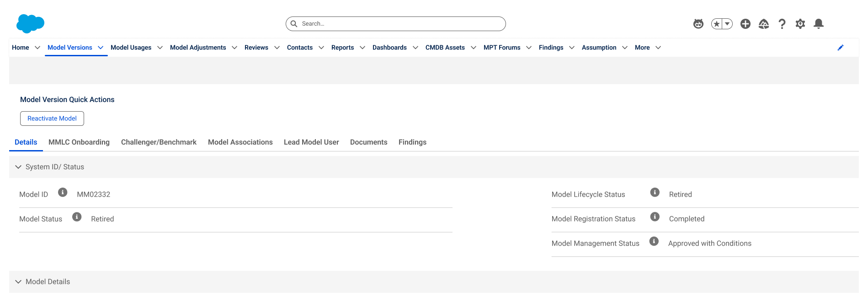Open the Model Versions chevron menu

click(101, 48)
